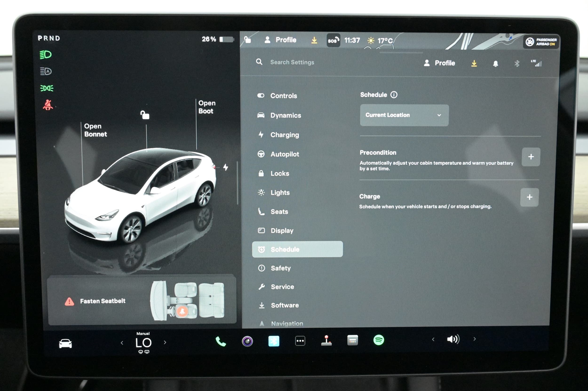Tap the LTE signal strength icon
This screenshot has height=391, width=588.
coord(536,63)
